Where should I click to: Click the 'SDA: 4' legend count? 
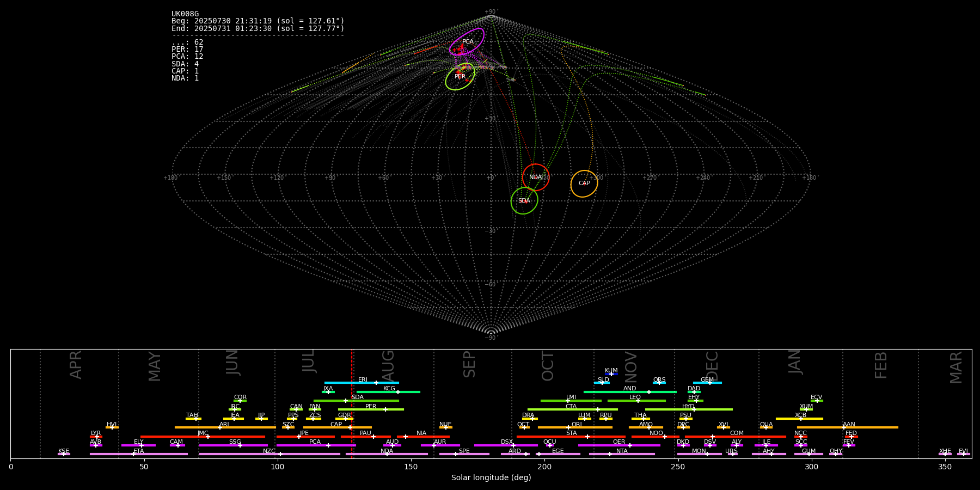click(x=185, y=64)
